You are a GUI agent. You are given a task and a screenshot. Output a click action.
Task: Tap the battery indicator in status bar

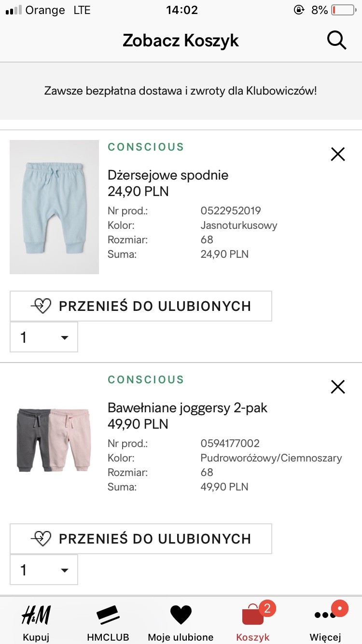click(x=343, y=10)
